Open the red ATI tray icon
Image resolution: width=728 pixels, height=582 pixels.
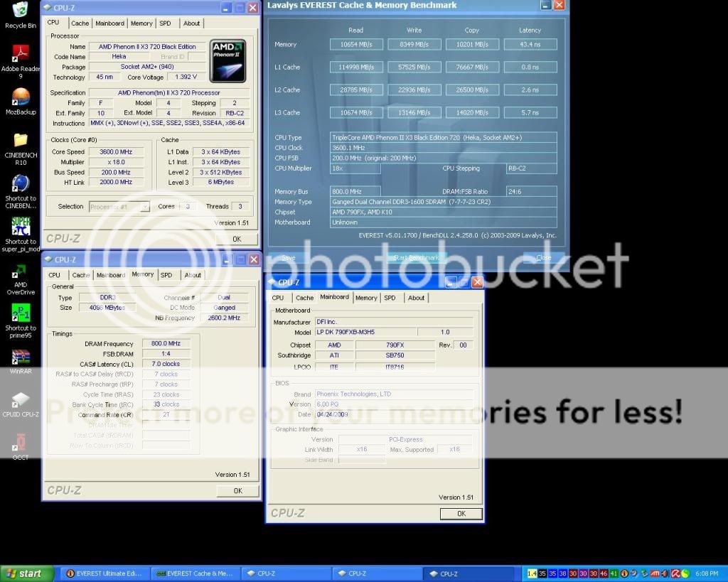point(655,574)
